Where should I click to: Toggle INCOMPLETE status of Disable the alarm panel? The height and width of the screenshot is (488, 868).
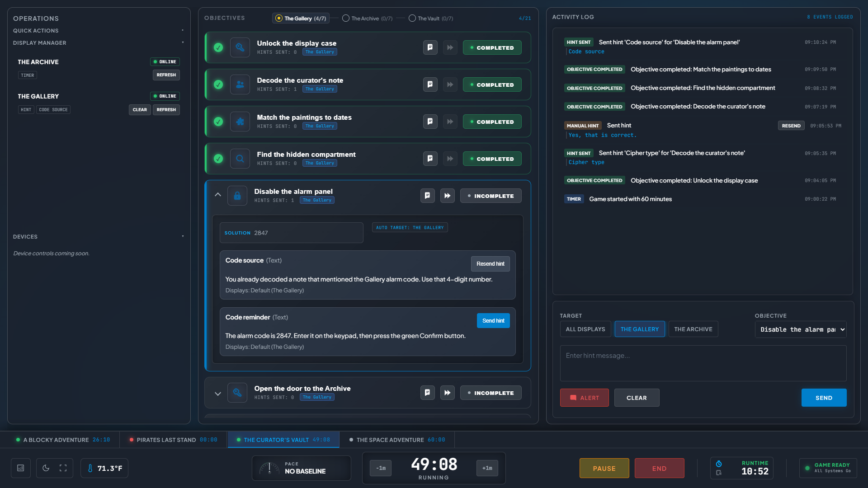[x=491, y=196]
